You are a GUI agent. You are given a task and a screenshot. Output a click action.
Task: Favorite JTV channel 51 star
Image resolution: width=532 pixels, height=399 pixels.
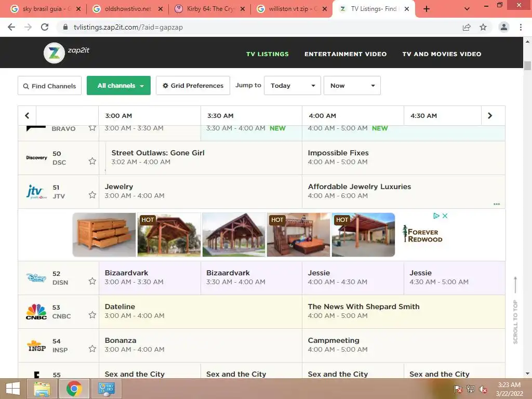point(92,195)
